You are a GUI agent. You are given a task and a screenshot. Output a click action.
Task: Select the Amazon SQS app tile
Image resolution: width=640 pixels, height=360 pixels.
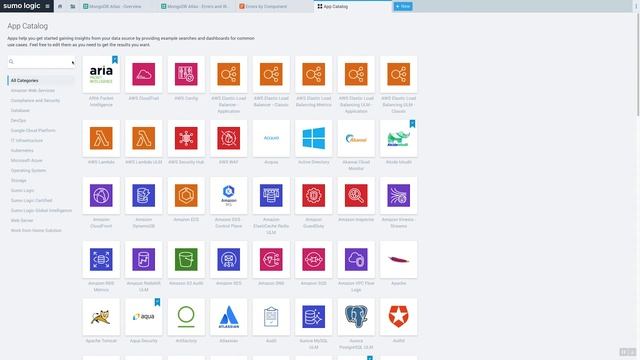(313, 260)
